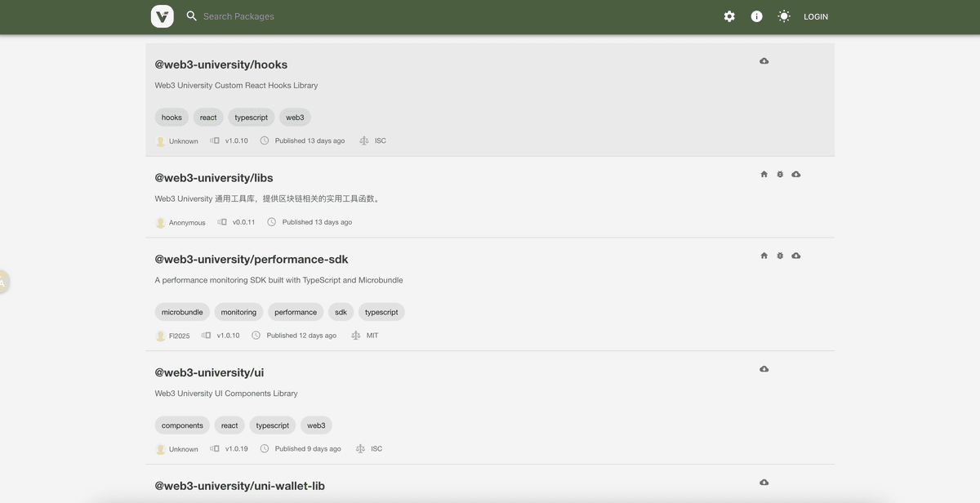Select the web3 keyword tag under hooks

[295, 115]
